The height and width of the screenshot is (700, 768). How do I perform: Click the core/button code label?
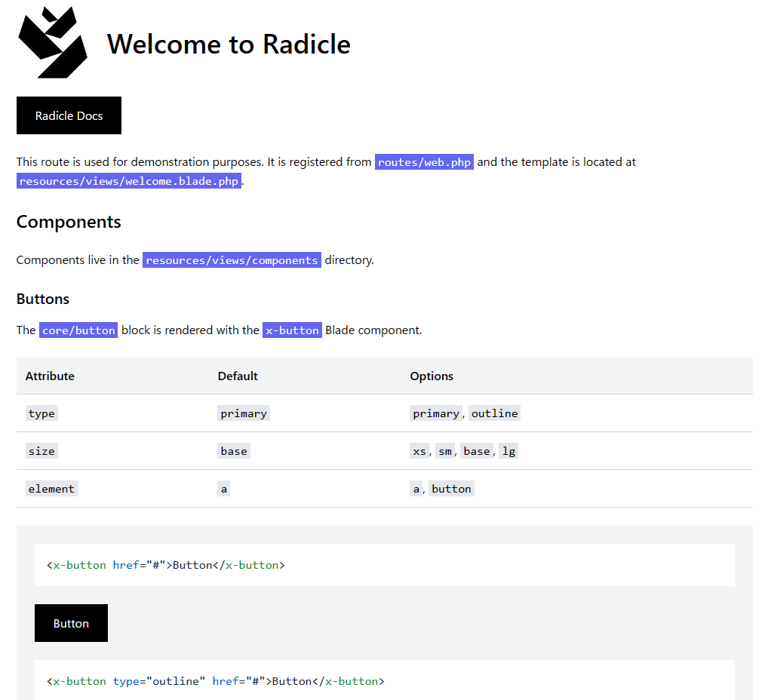tap(78, 330)
